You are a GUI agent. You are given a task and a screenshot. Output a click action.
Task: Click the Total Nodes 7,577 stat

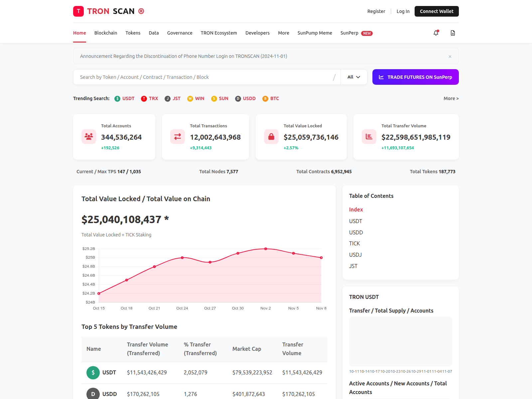point(218,172)
